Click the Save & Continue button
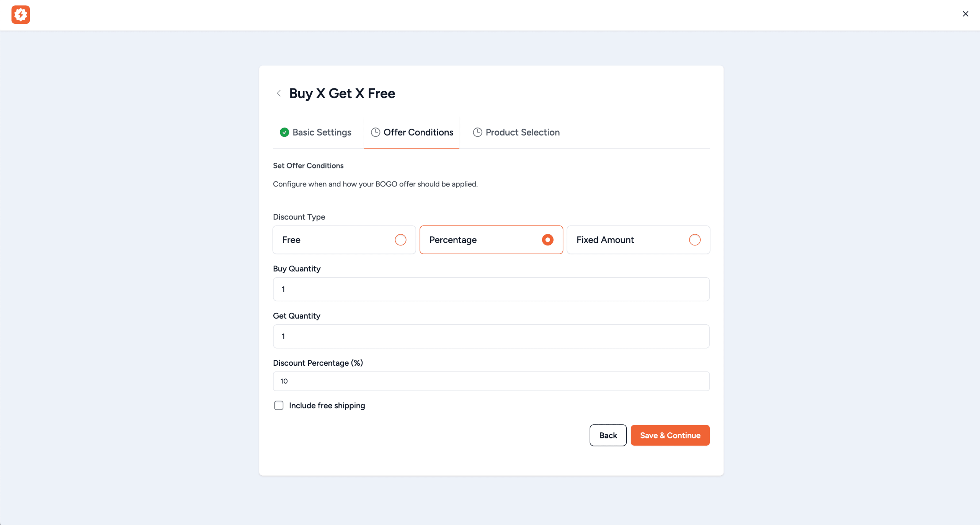The image size is (980, 525). point(670,435)
